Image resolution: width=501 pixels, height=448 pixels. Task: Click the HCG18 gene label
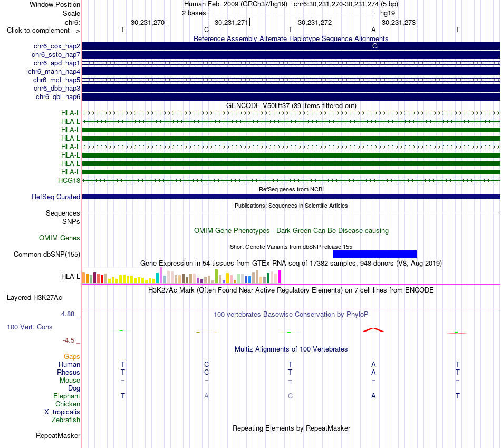point(69,180)
